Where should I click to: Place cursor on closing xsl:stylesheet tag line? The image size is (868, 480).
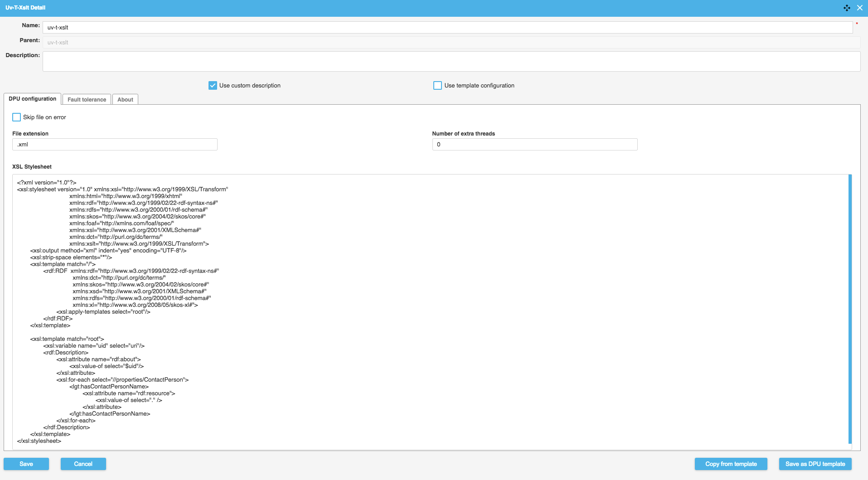click(x=39, y=441)
